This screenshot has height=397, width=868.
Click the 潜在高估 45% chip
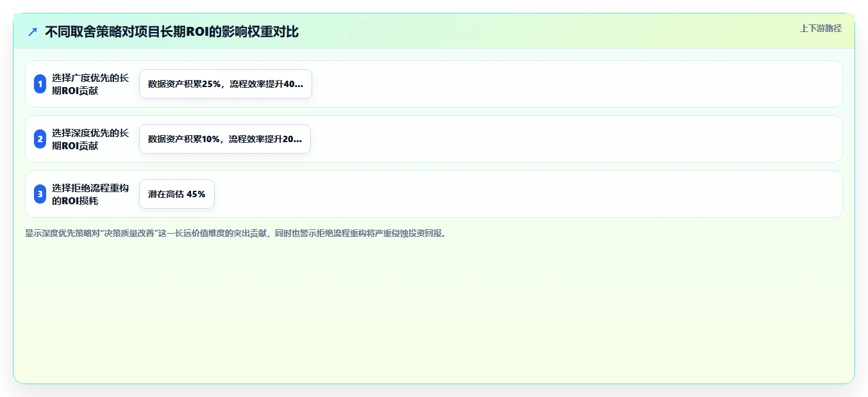[177, 194]
